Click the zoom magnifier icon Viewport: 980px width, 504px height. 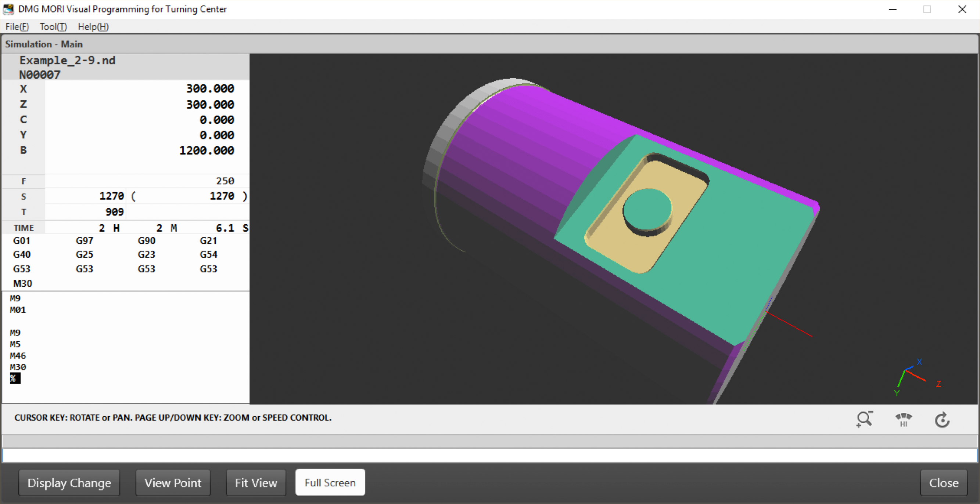click(864, 420)
